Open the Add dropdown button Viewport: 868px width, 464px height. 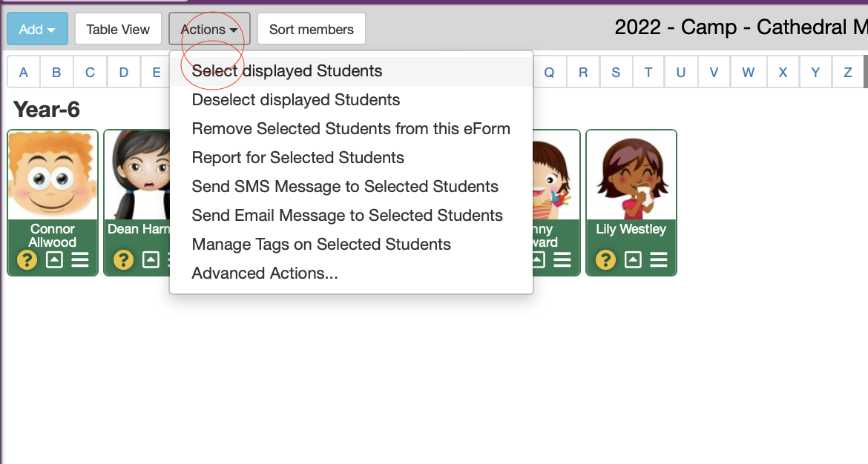[37, 30]
